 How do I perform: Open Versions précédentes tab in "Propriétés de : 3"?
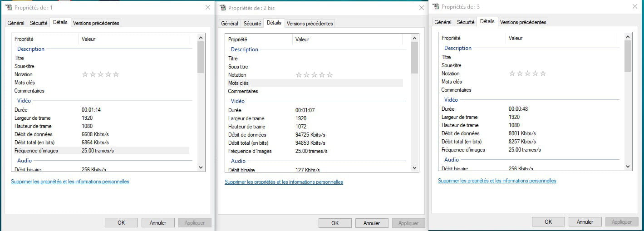point(523,22)
